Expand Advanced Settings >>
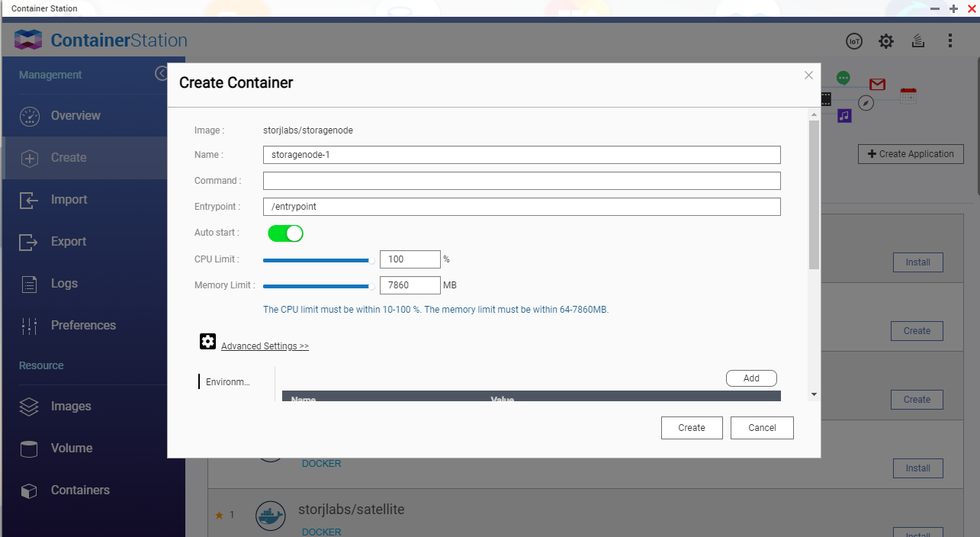Image resolution: width=980 pixels, height=537 pixels. coord(265,346)
